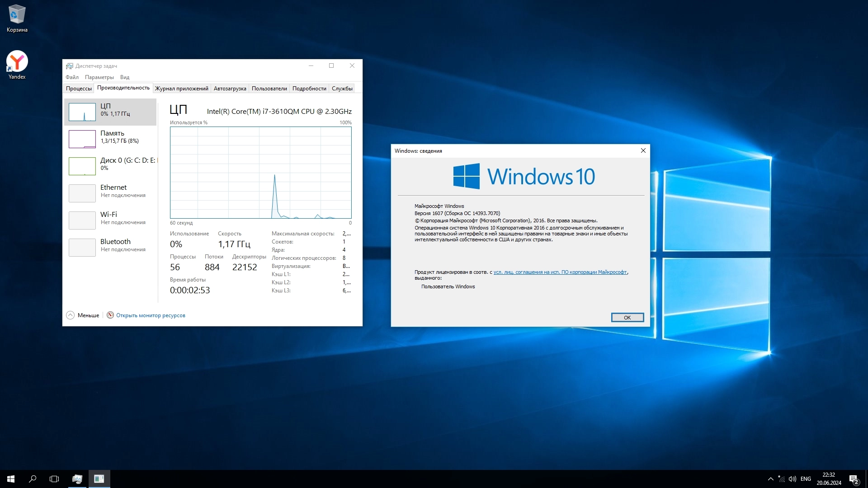Open the notification center icon
The width and height of the screenshot is (868, 488).
[854, 479]
